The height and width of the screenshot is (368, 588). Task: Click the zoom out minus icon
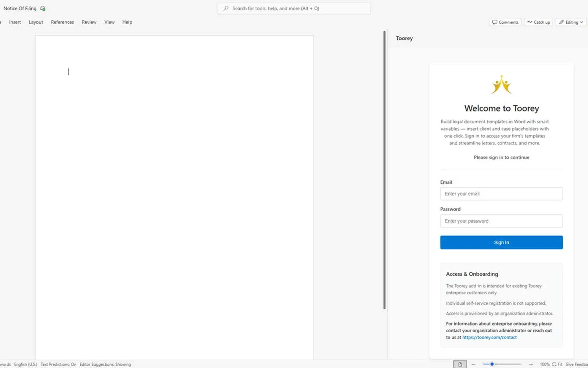473,364
